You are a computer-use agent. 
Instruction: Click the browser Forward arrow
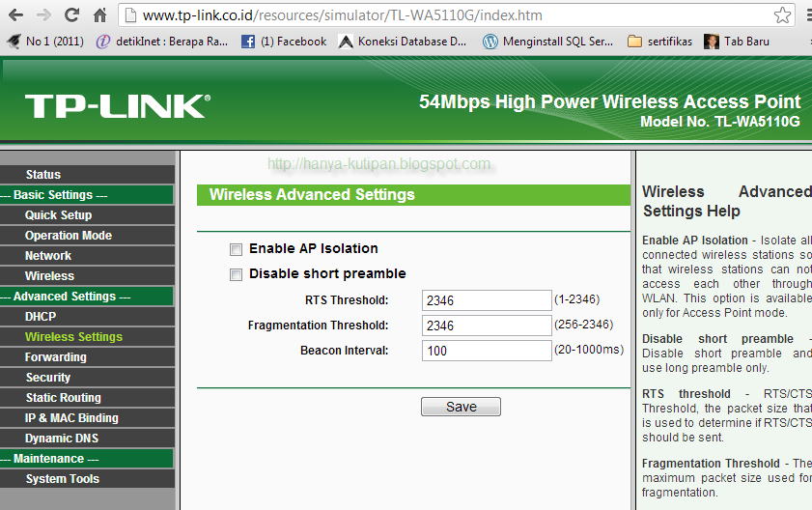(44, 15)
